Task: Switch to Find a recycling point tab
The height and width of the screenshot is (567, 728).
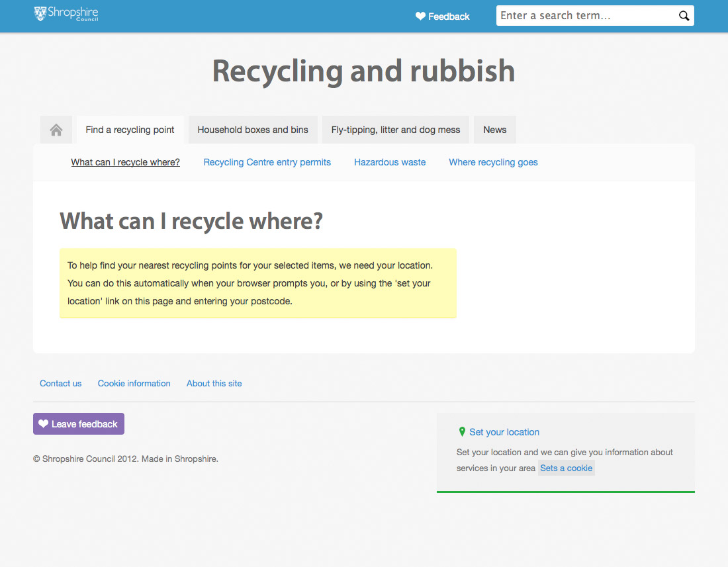Action: point(130,130)
